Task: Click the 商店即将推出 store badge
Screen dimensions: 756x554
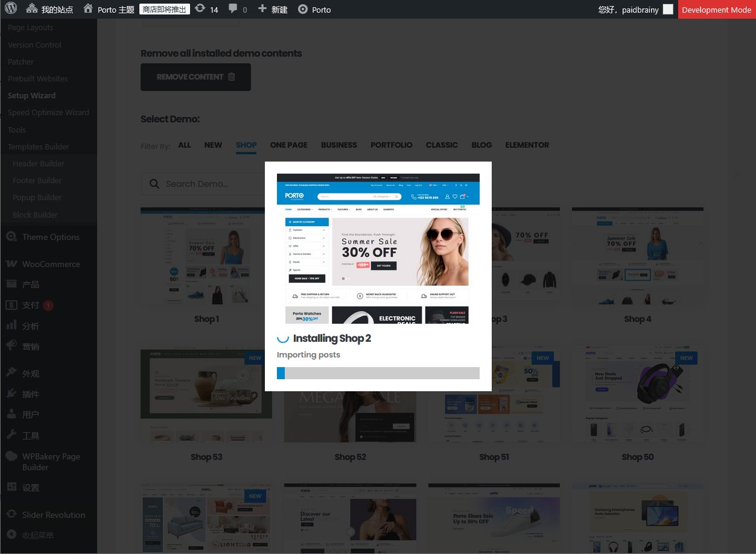Action: tap(165, 10)
